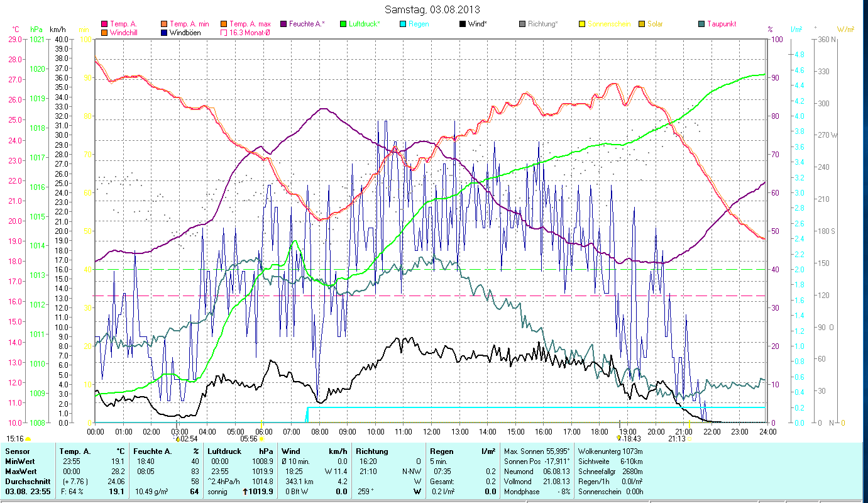The height and width of the screenshot is (503, 868).
Task: Click the W/m² axis unit label
Action: [845, 30]
